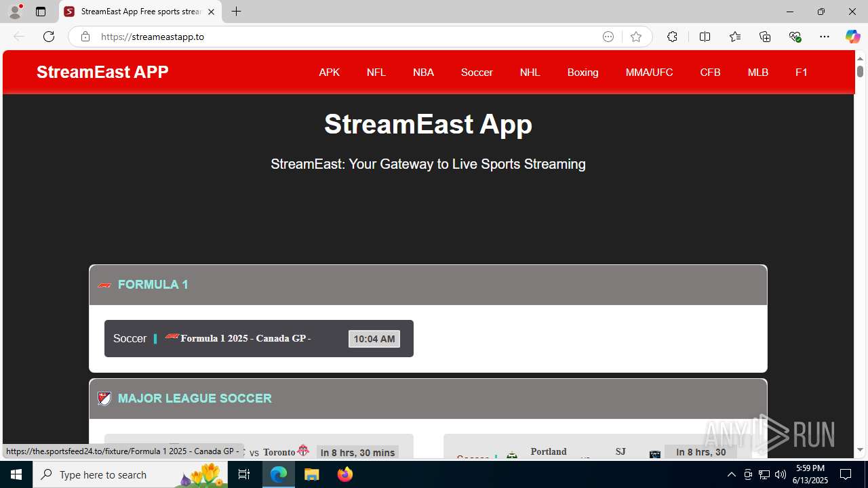Open the Extensions puzzle icon

[672, 37]
